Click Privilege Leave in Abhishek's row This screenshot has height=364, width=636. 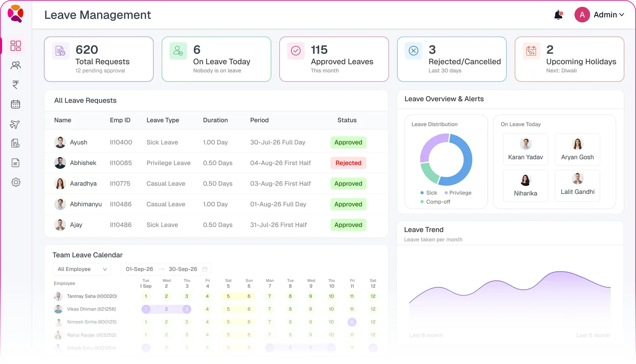[x=168, y=163]
